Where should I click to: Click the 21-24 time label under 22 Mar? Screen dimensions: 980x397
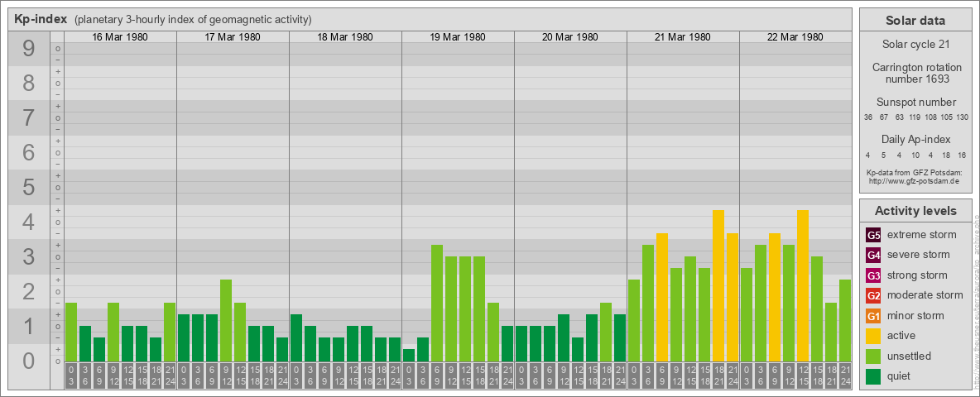pos(845,375)
